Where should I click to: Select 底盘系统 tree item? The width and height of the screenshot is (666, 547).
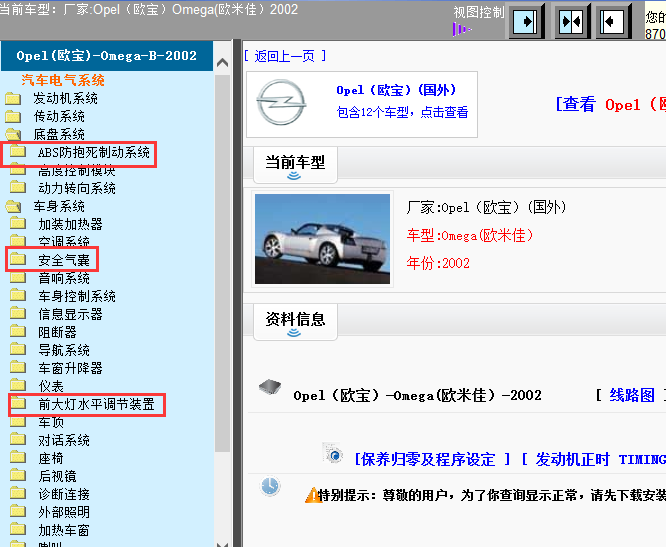[x=59, y=135]
